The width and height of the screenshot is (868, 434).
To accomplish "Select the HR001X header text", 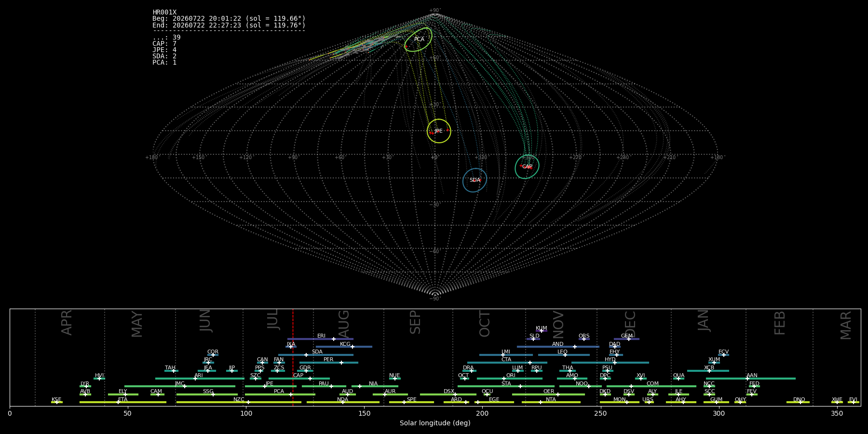I will 164,13.
